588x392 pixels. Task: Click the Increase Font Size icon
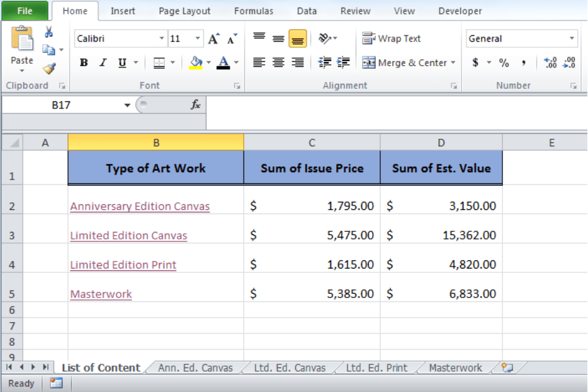pos(214,38)
